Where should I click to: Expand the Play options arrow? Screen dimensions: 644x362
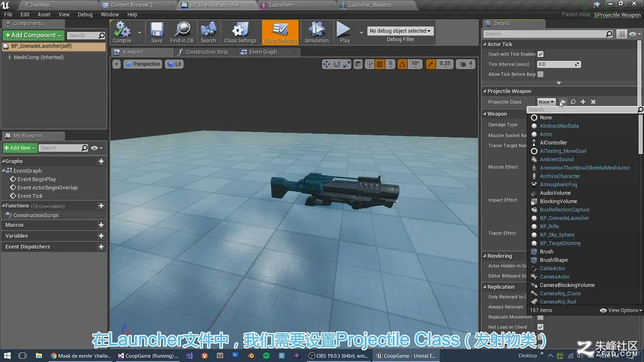tap(361, 33)
